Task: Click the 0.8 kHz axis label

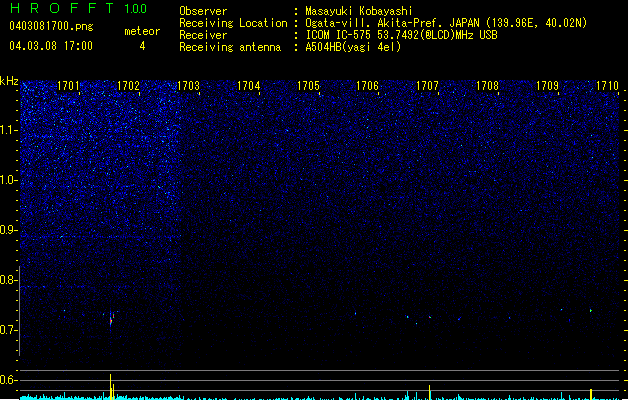Action: coord(9,280)
